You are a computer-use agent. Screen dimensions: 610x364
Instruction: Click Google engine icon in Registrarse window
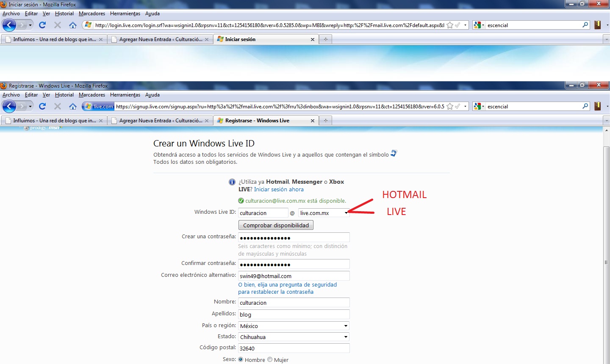[x=477, y=106]
